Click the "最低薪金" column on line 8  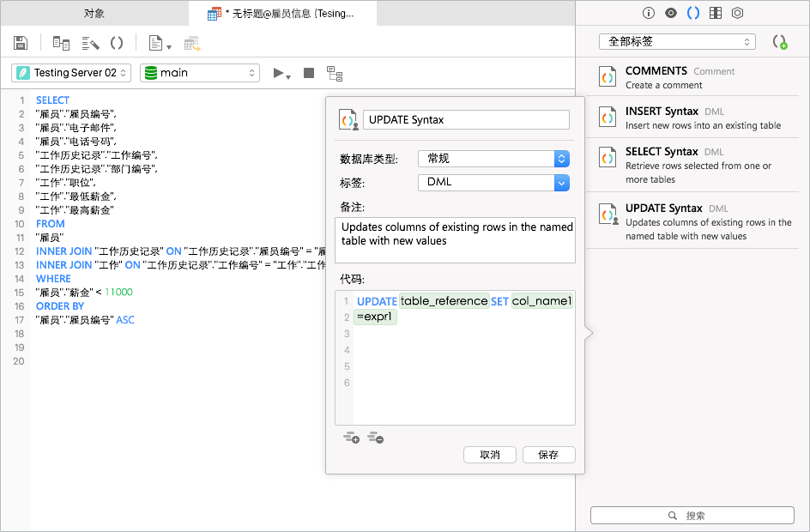pyautogui.click(x=89, y=196)
